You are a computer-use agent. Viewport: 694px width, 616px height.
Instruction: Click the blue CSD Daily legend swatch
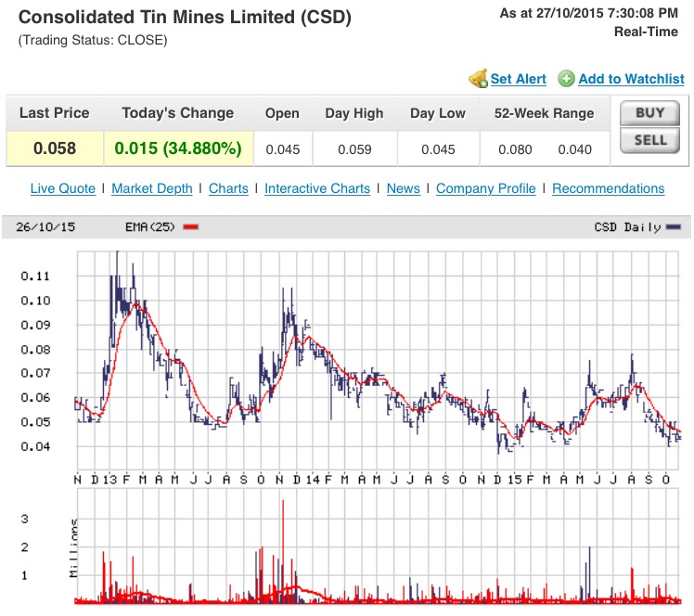click(674, 227)
